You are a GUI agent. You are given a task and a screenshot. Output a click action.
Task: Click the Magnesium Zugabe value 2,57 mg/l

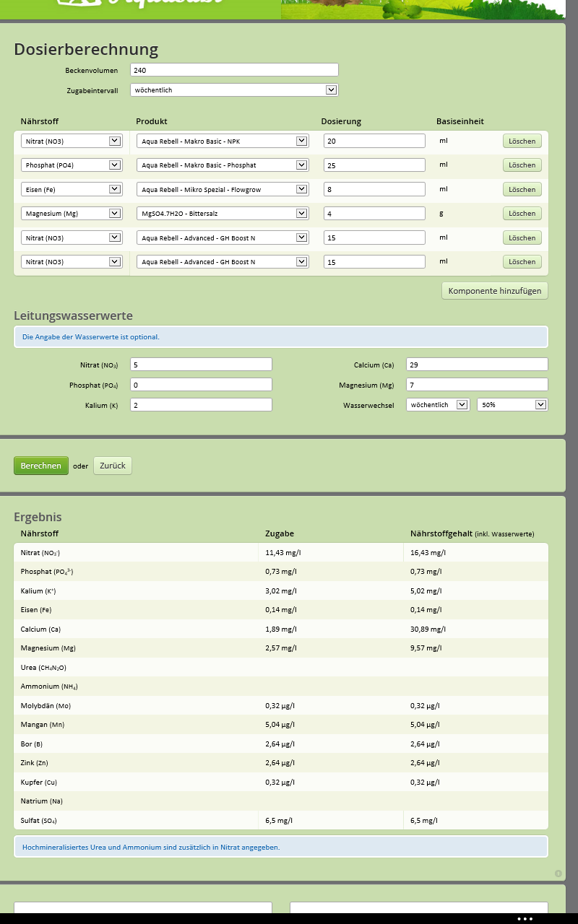[281, 648]
